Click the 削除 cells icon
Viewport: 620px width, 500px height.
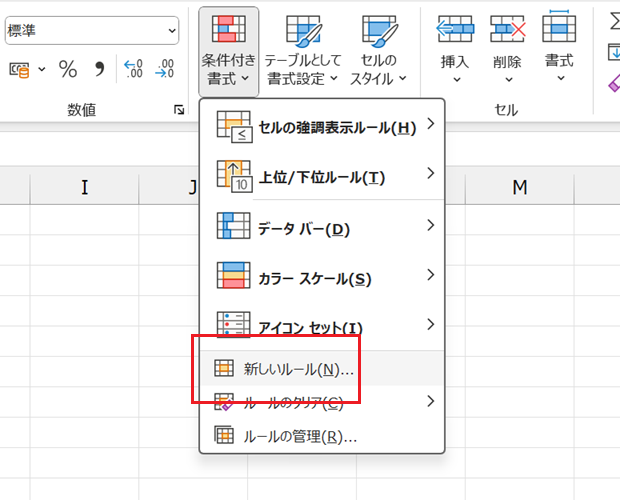(507, 45)
